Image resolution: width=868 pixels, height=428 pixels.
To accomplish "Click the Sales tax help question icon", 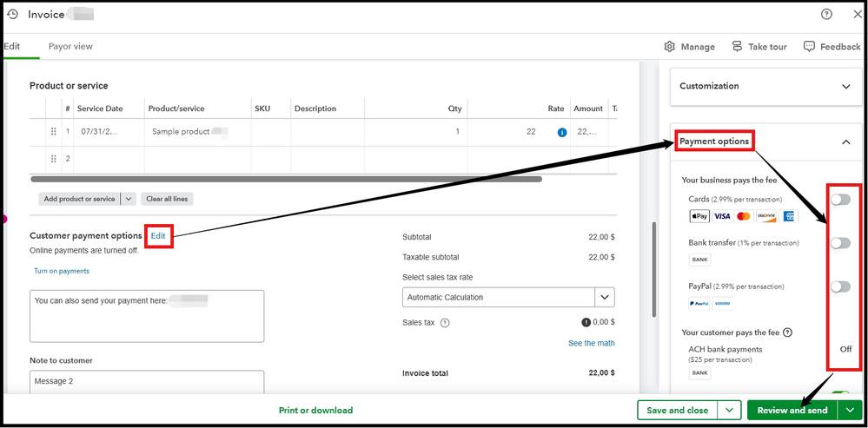I will [x=445, y=323].
